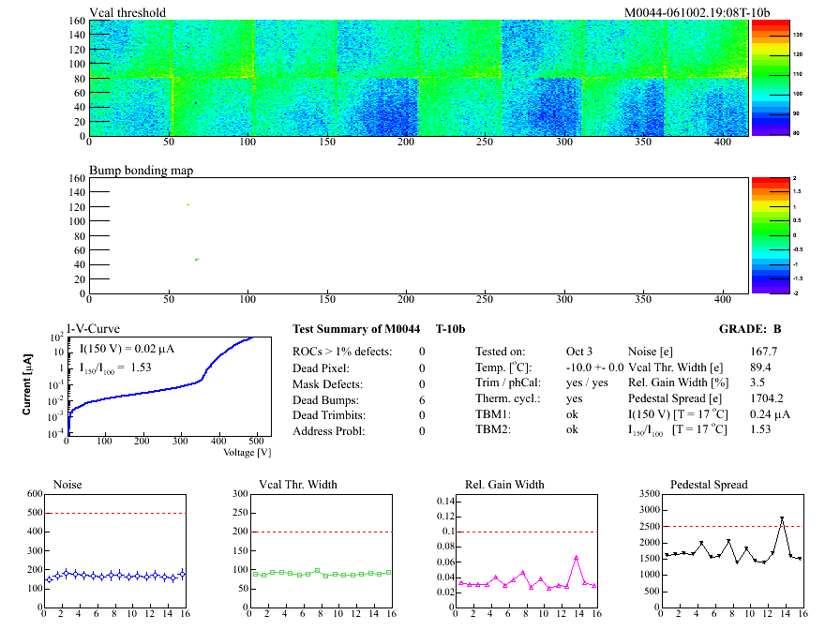Click the Noise [e] value 167.7
Viewport: 840px width, 630px height.
click(765, 352)
